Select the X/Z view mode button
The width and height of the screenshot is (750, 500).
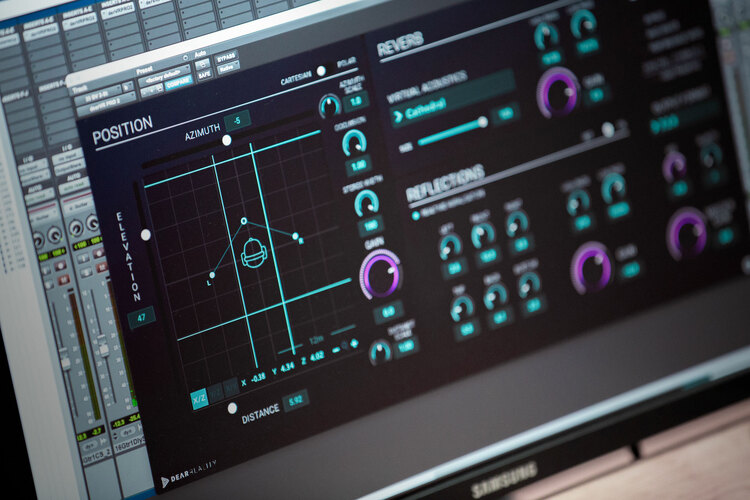tap(200, 398)
